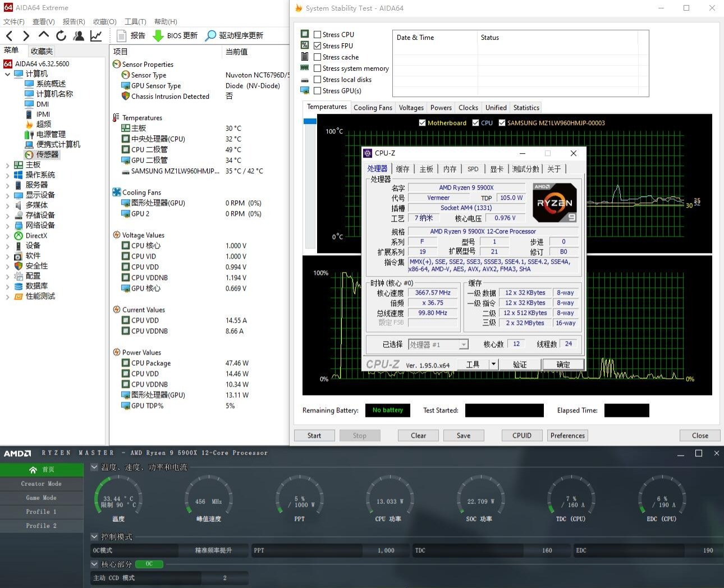Screen dimensions: 724x588
Task: Click the BIOS 更新 green arrow icon
Action: (x=158, y=36)
